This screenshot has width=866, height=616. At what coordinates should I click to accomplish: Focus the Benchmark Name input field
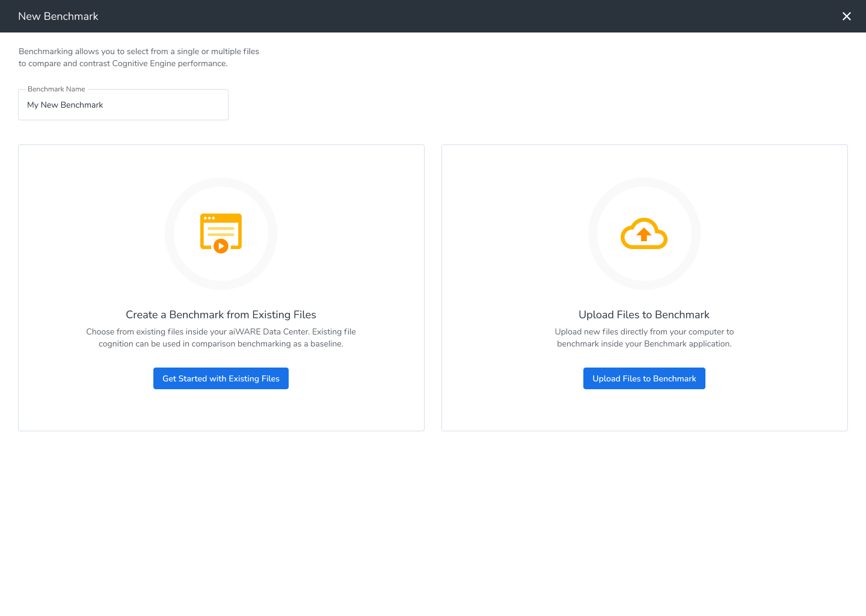(x=123, y=105)
